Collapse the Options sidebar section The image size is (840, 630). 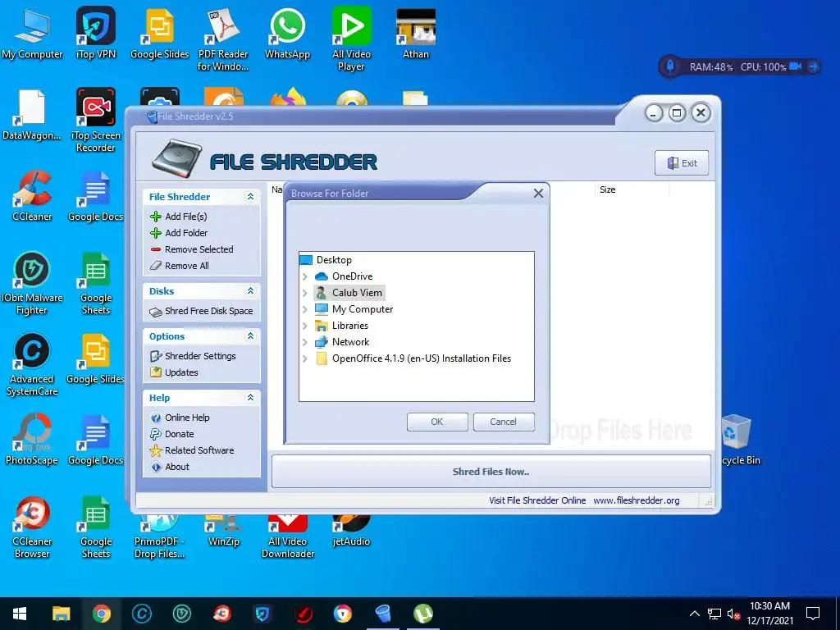[x=250, y=336]
